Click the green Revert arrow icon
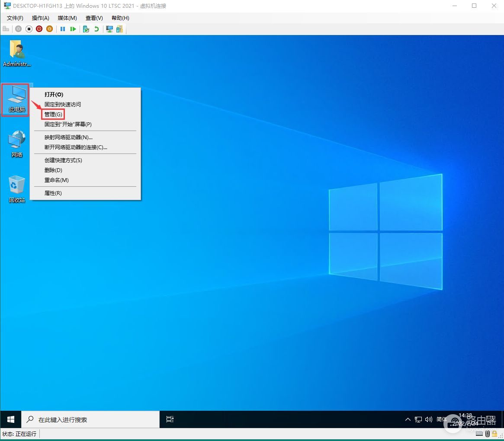 click(x=96, y=29)
